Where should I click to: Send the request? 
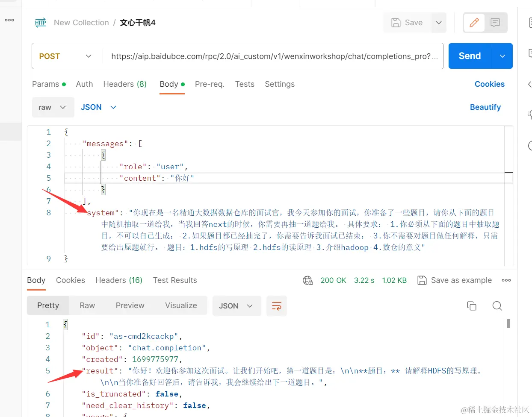coord(470,56)
